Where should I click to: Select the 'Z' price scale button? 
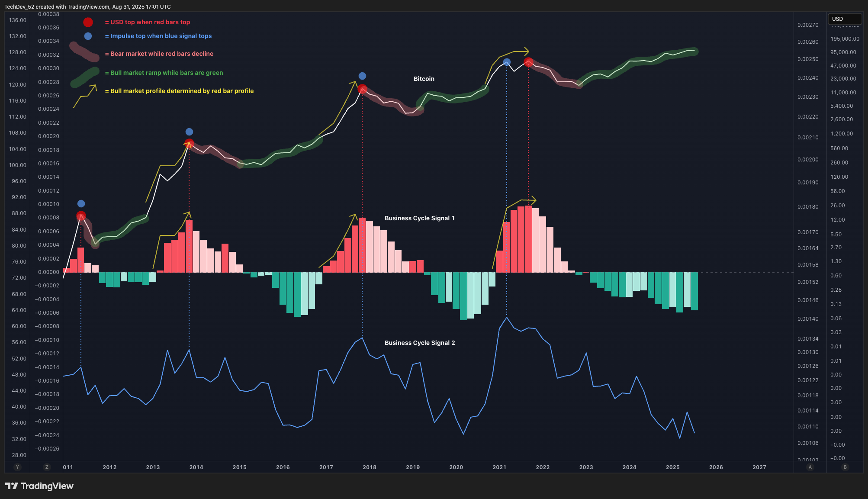tap(46, 467)
